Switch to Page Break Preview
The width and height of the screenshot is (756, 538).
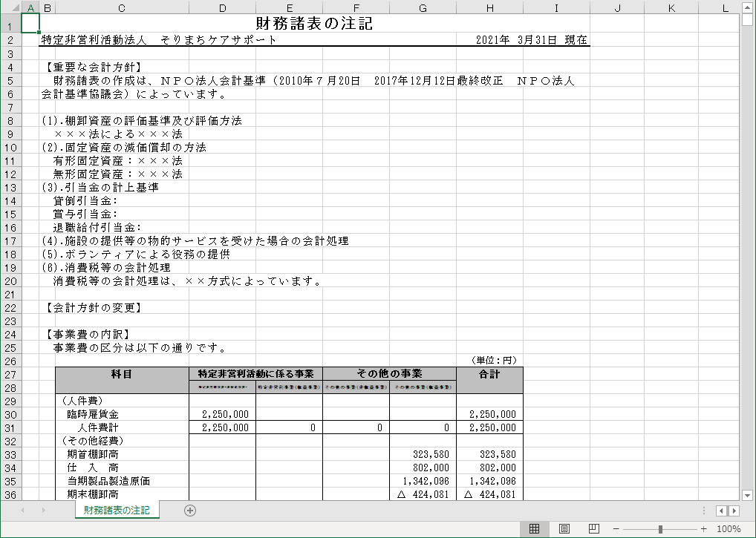tap(593, 529)
